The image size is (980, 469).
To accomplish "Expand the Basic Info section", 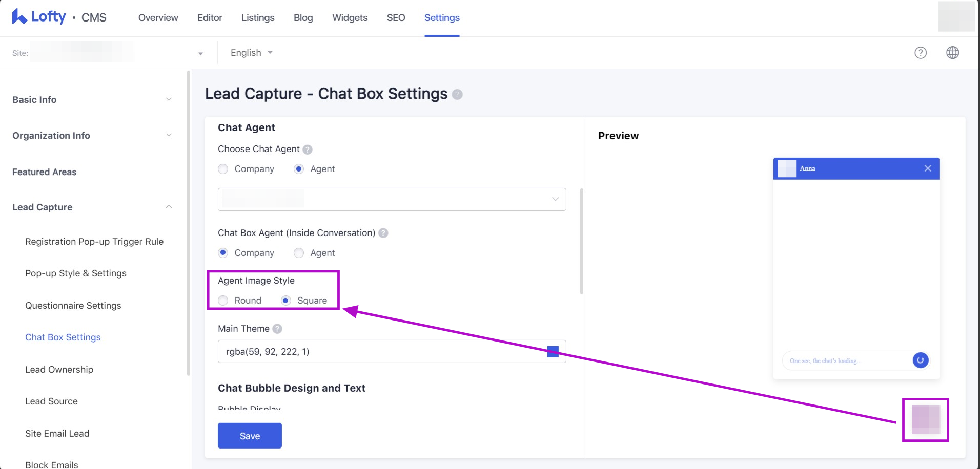I will tap(92, 100).
